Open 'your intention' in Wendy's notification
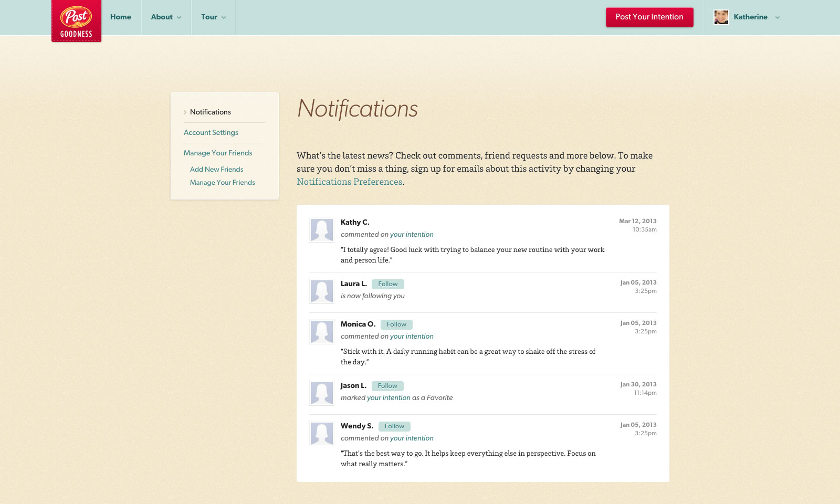The width and height of the screenshot is (840, 504). click(x=412, y=438)
